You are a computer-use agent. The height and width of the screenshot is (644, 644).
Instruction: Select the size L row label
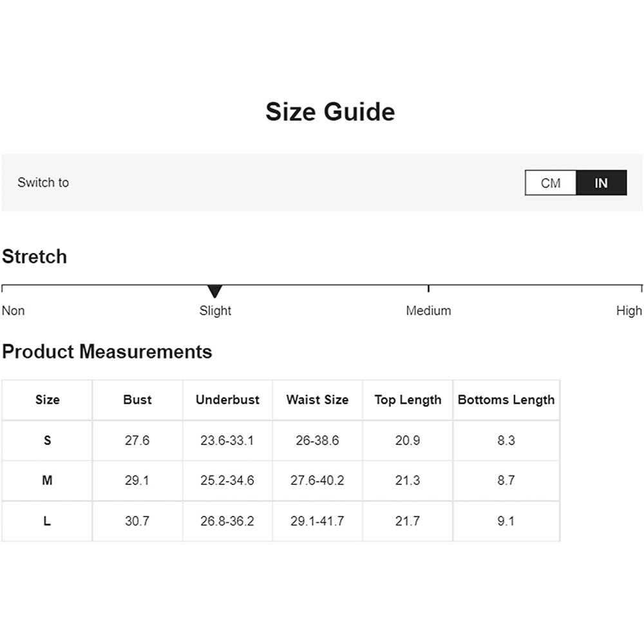47,521
